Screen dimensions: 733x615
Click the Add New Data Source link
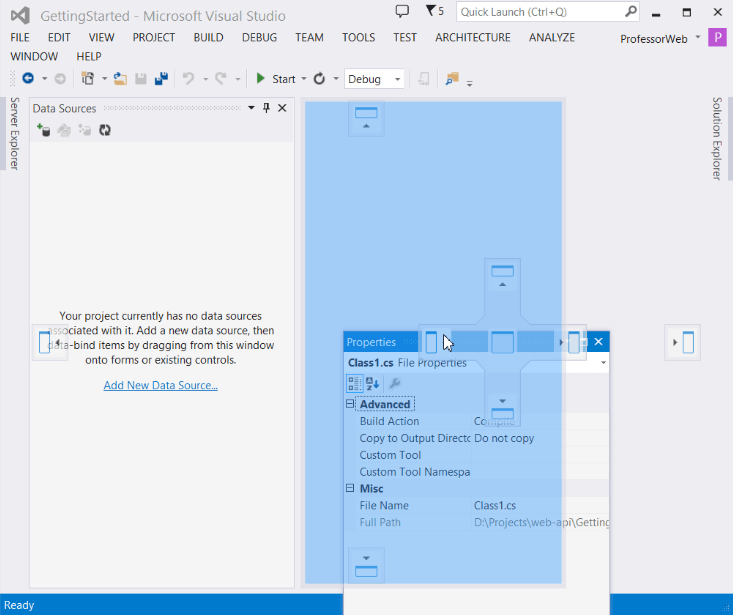coord(160,385)
